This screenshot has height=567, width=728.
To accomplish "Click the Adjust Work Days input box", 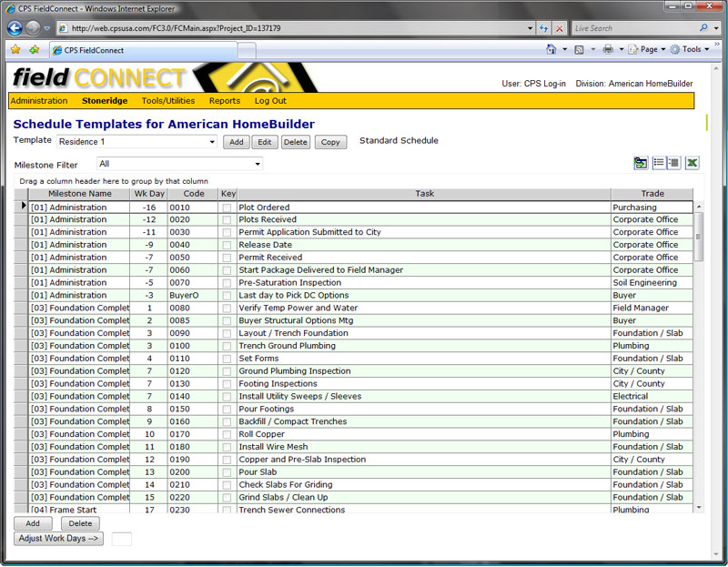I will (122, 539).
